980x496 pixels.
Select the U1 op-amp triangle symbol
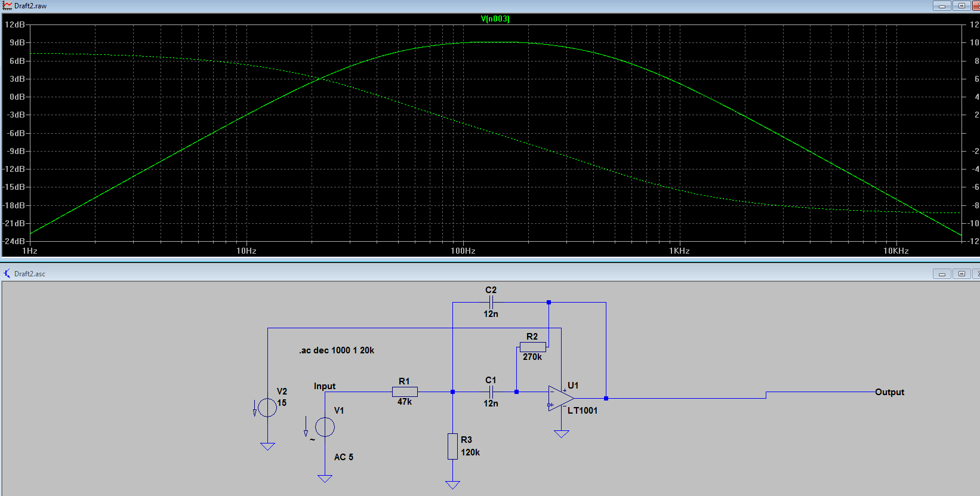[x=561, y=398]
